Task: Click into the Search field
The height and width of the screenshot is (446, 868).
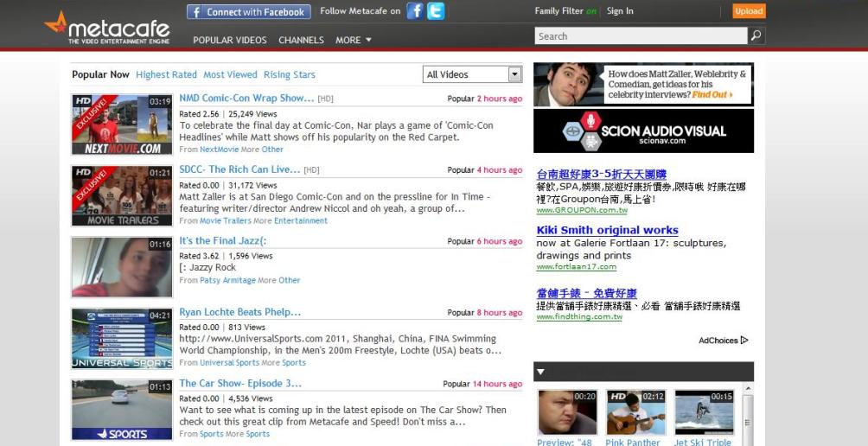Action: (x=641, y=36)
